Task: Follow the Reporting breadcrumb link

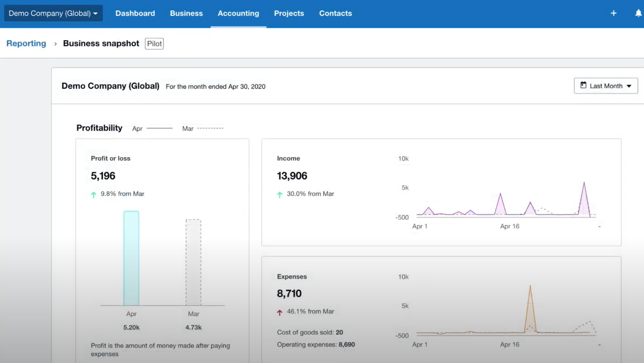Action: coord(26,44)
